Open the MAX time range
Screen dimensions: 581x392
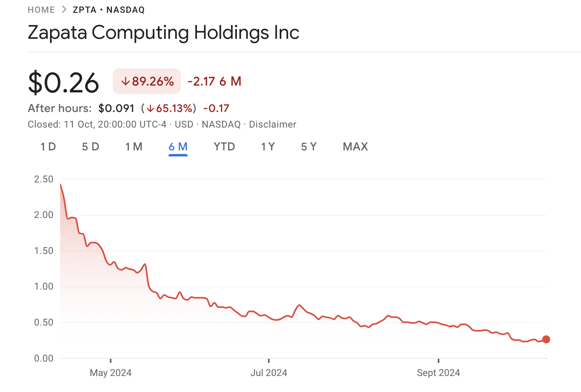point(355,146)
